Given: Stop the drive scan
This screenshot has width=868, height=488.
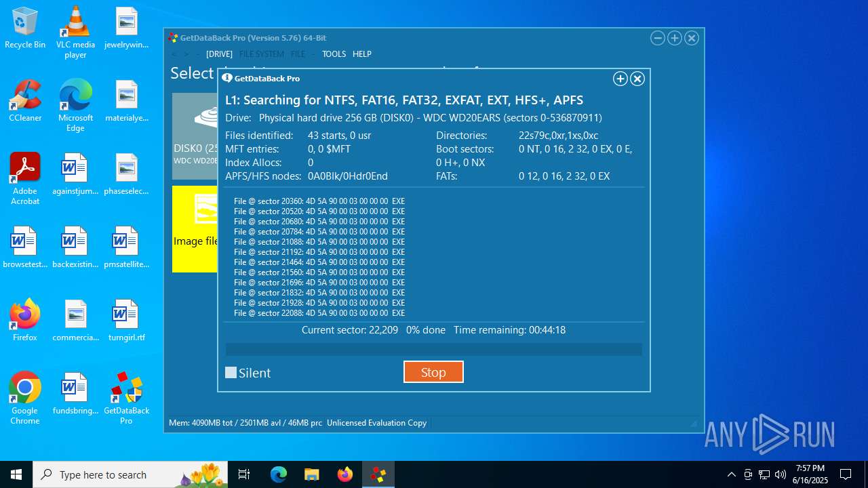Looking at the screenshot, I should coord(433,372).
